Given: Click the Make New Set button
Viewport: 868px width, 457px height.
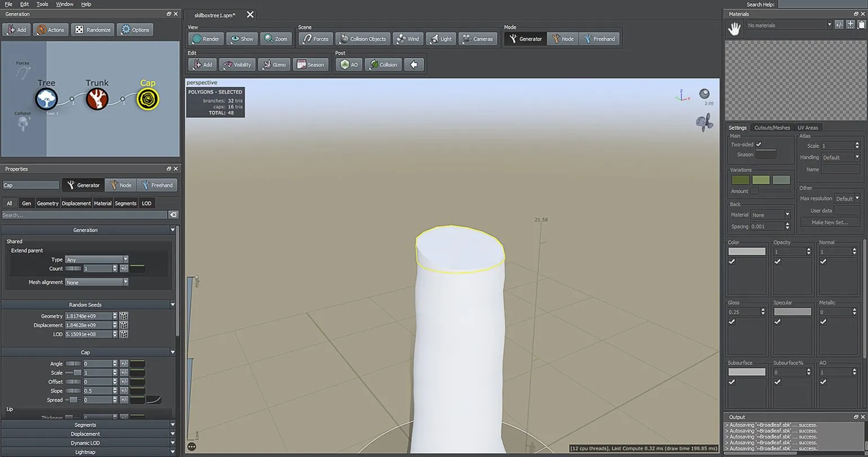Looking at the screenshot, I should [830, 222].
